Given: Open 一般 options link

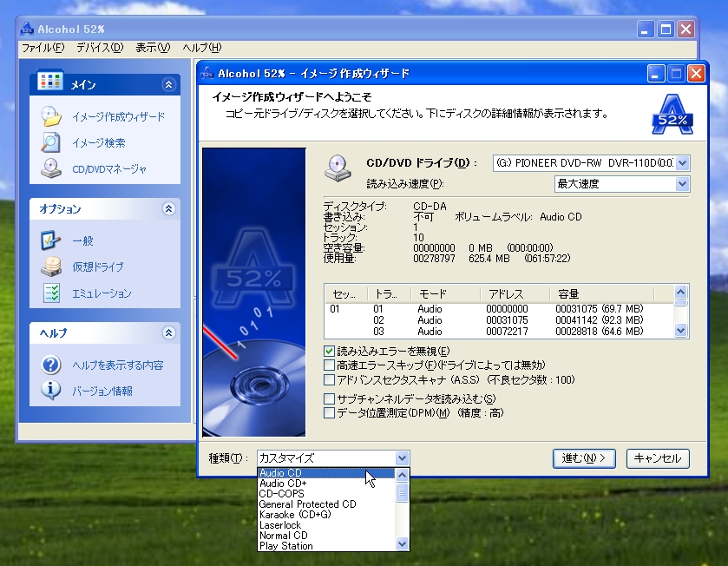Looking at the screenshot, I should pyautogui.click(x=82, y=241).
